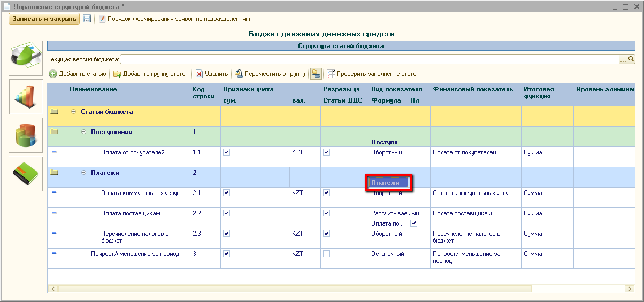Uncheck the Пл checkbox for Оплата поставщикам

tap(413, 223)
